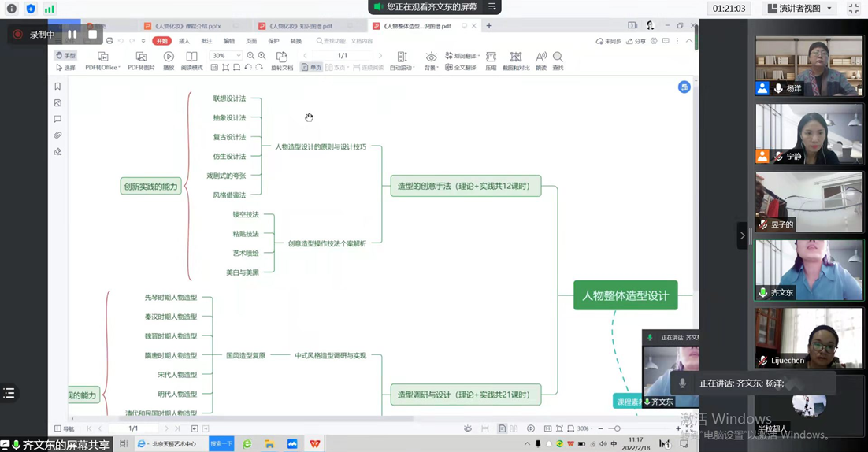Click the 旋转文档 rotate document icon
Viewport: 868px width, 452px height.
[x=281, y=57]
